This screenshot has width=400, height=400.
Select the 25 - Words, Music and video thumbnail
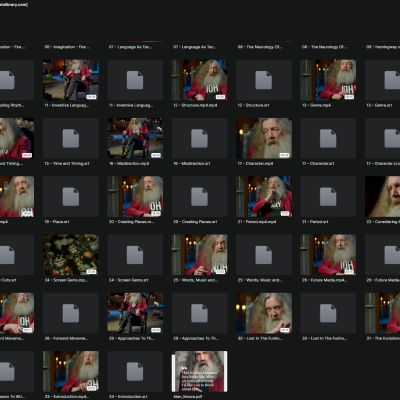[199, 255]
